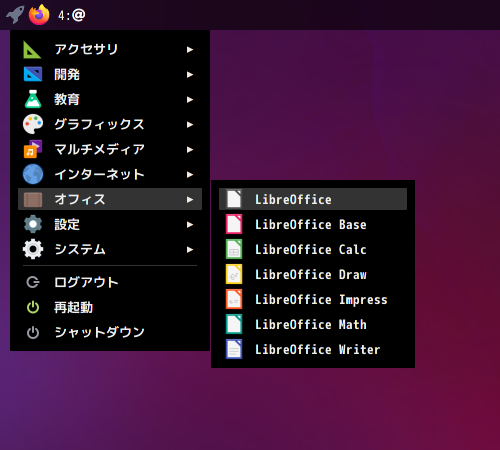Choose 再起動 to restart
This screenshot has width=500, height=450.
pos(110,307)
